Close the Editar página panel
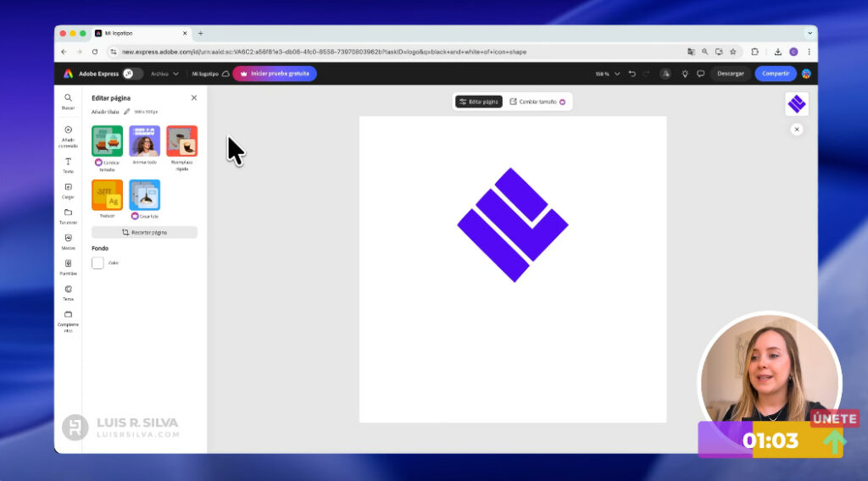Screen dimensions: 868x481 [194, 98]
